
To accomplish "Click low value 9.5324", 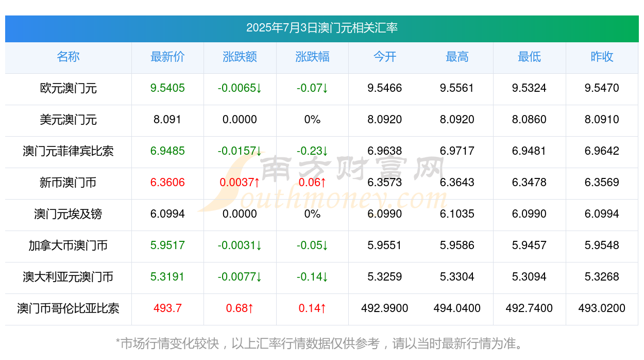I will click(529, 88).
